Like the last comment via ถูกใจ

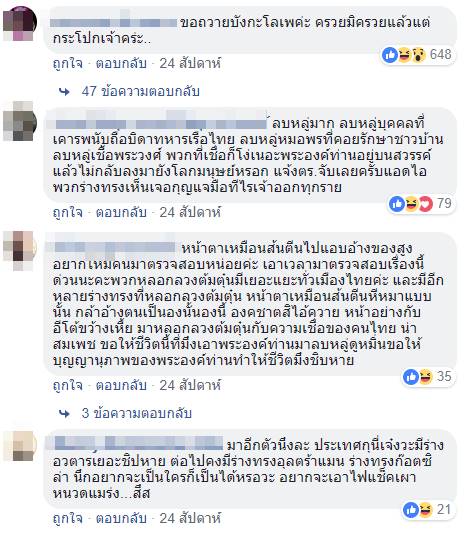coord(68,518)
